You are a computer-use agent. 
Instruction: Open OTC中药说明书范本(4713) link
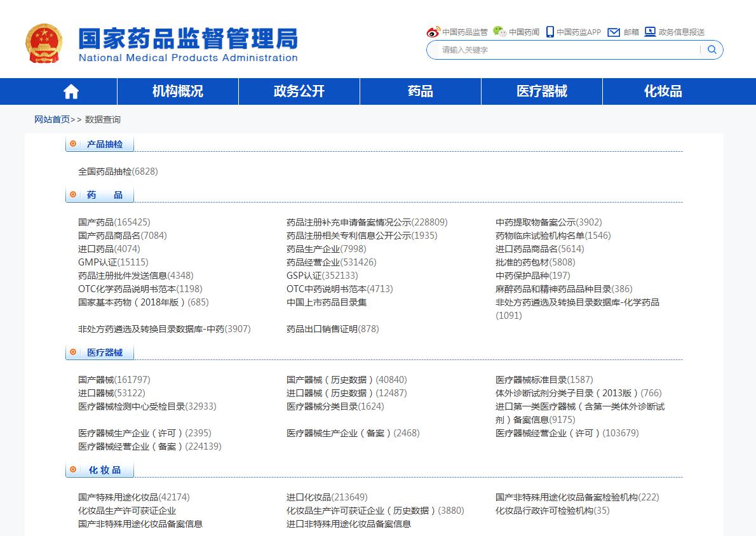pos(340,289)
